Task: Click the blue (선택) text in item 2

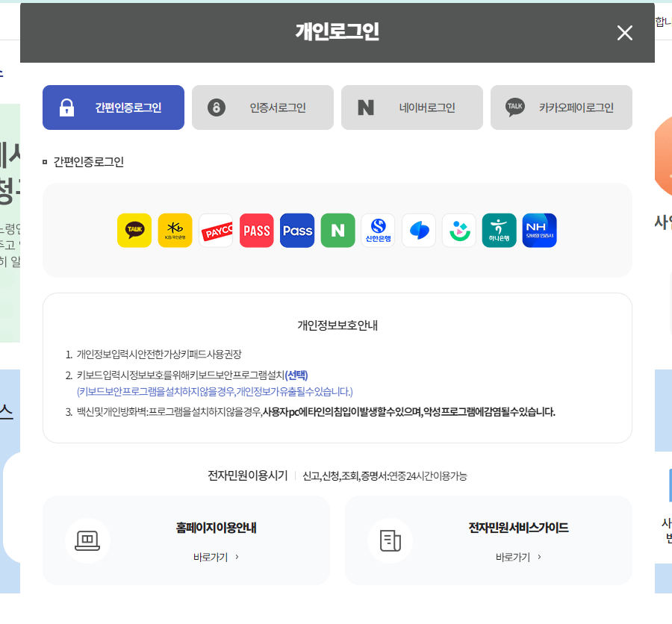Action: tap(296, 375)
